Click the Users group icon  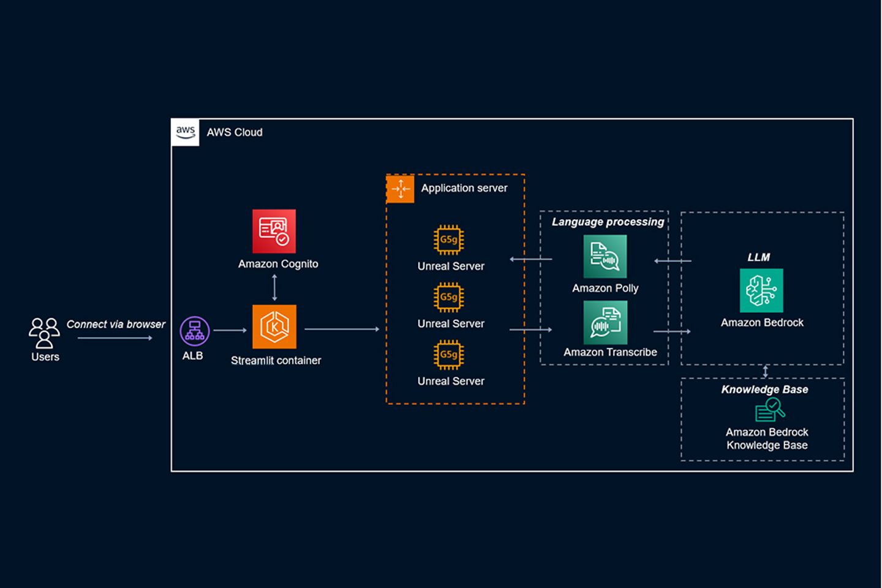click(x=44, y=333)
